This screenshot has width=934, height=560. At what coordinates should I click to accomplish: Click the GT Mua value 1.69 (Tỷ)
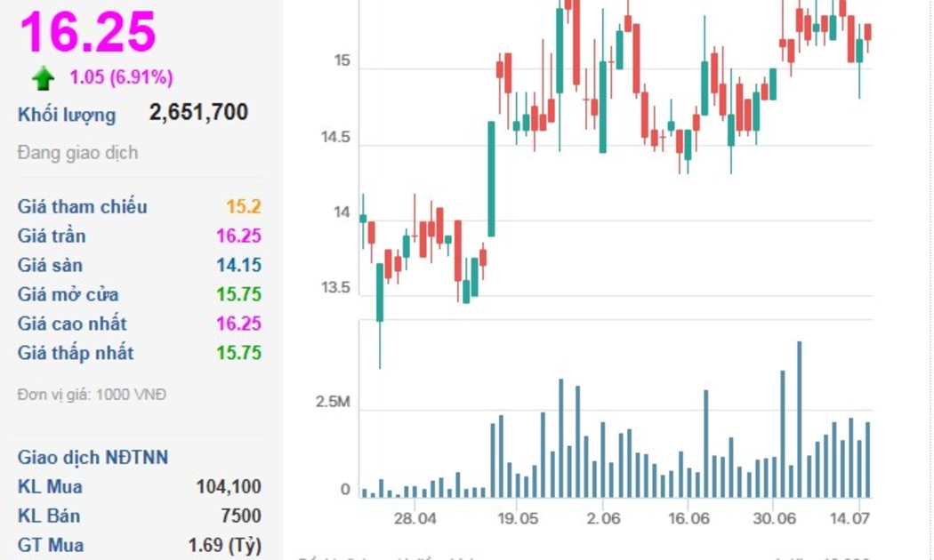point(224,546)
